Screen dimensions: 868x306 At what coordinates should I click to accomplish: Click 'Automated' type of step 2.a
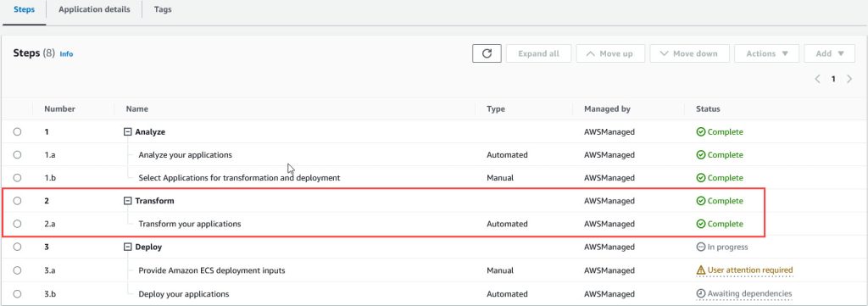point(507,224)
